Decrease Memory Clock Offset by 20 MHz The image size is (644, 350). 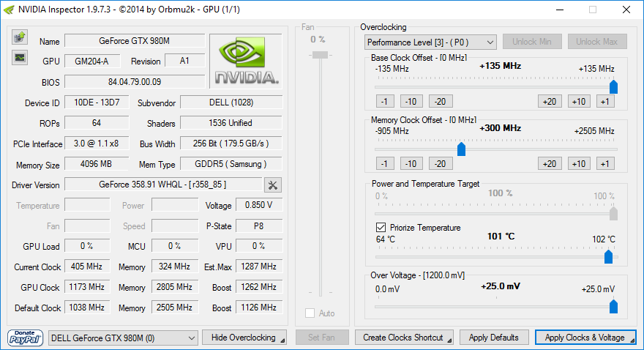[x=441, y=163]
